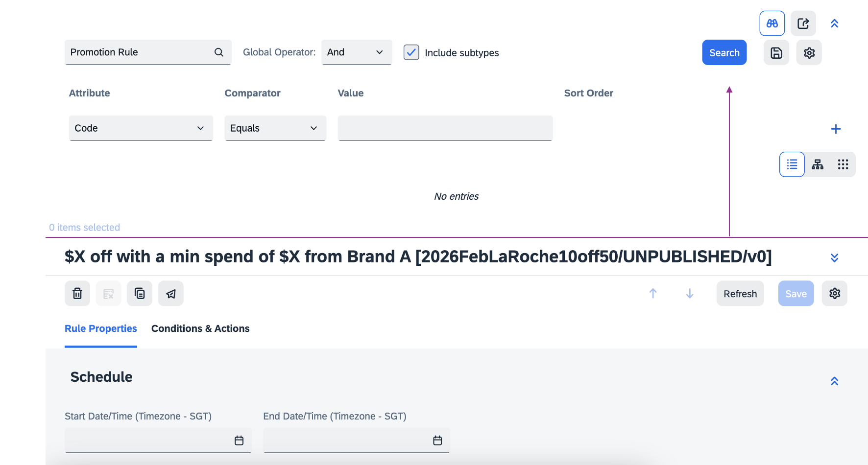Switch to grid view icon
868x465 pixels.
pyautogui.click(x=843, y=164)
